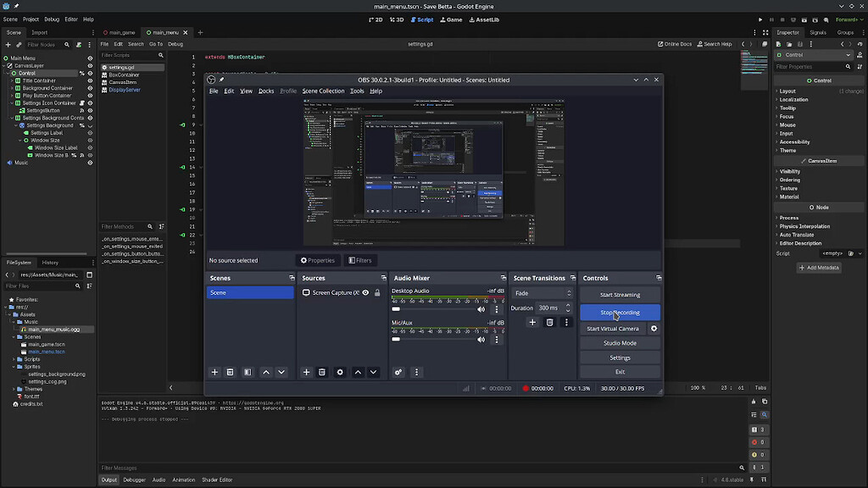Add a scene in OBS Scenes panel
Image resolution: width=868 pixels, height=488 pixels.
(214, 373)
